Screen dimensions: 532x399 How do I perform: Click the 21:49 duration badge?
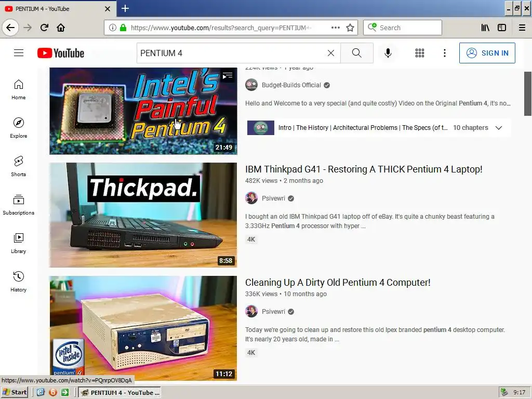(x=224, y=147)
